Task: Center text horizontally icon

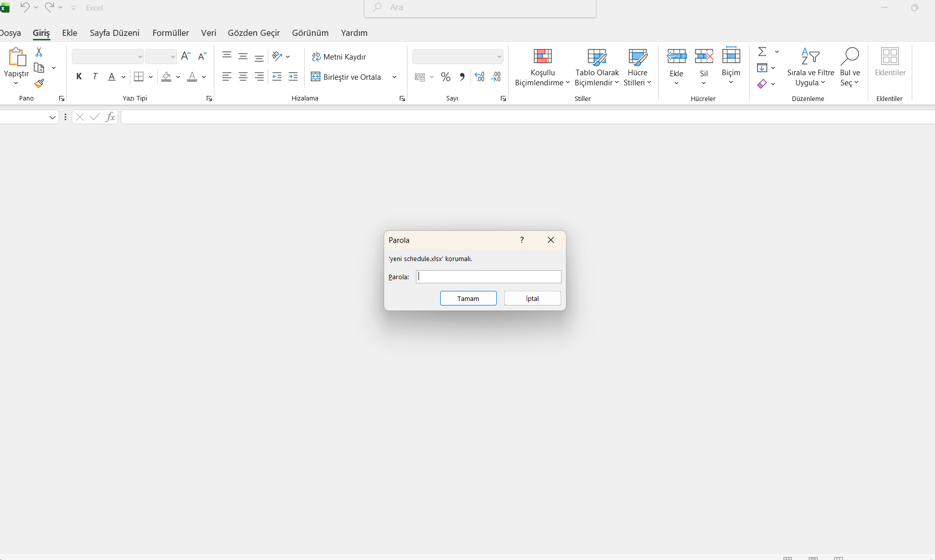Action: [243, 77]
